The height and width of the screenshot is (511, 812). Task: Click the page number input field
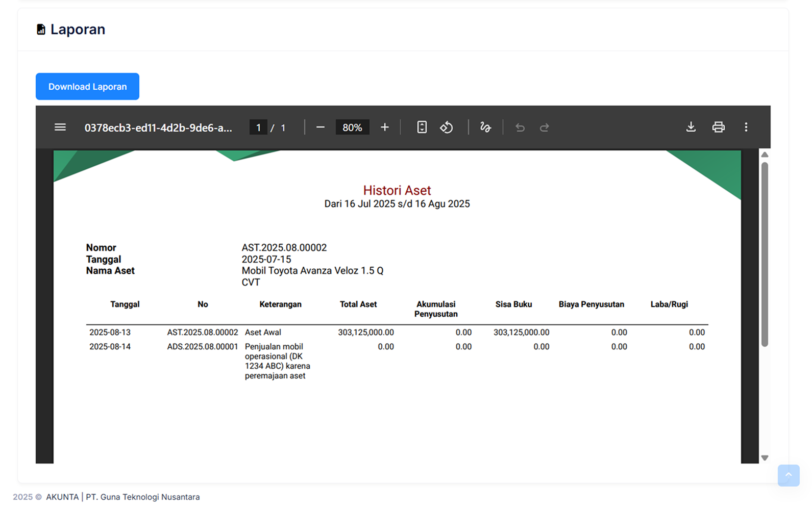click(258, 127)
